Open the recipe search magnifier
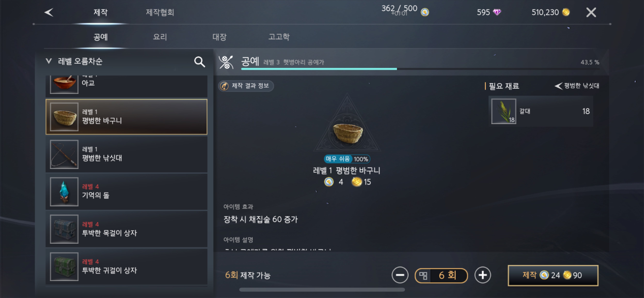 pyautogui.click(x=200, y=62)
